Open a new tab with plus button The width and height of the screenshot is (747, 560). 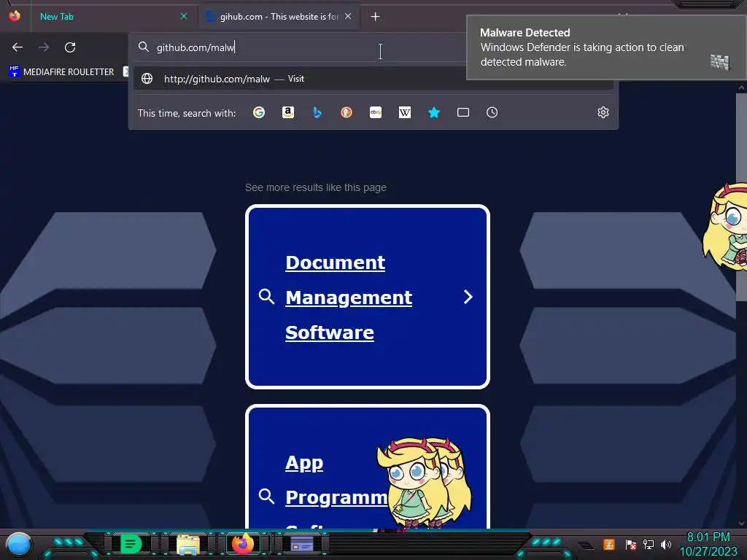376,17
